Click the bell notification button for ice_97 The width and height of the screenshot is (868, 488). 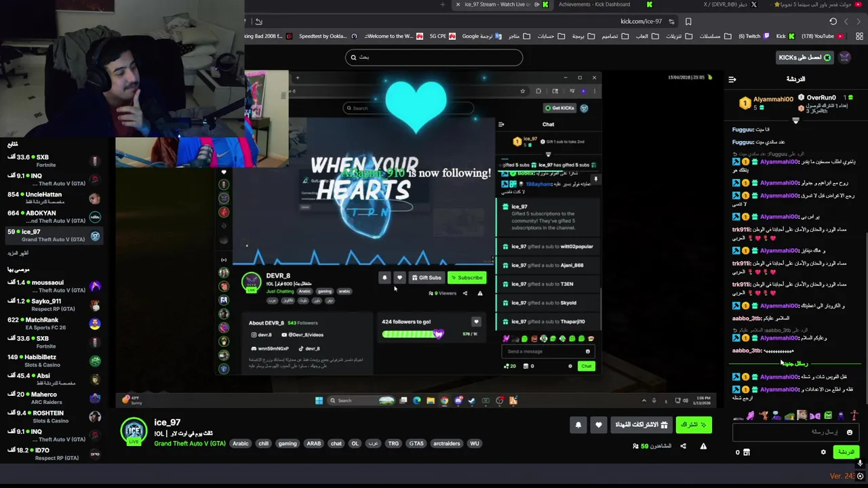pyautogui.click(x=578, y=425)
